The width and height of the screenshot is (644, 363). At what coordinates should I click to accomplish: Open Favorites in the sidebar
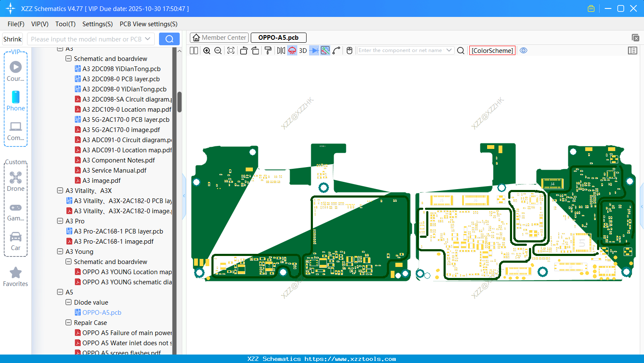click(16, 277)
